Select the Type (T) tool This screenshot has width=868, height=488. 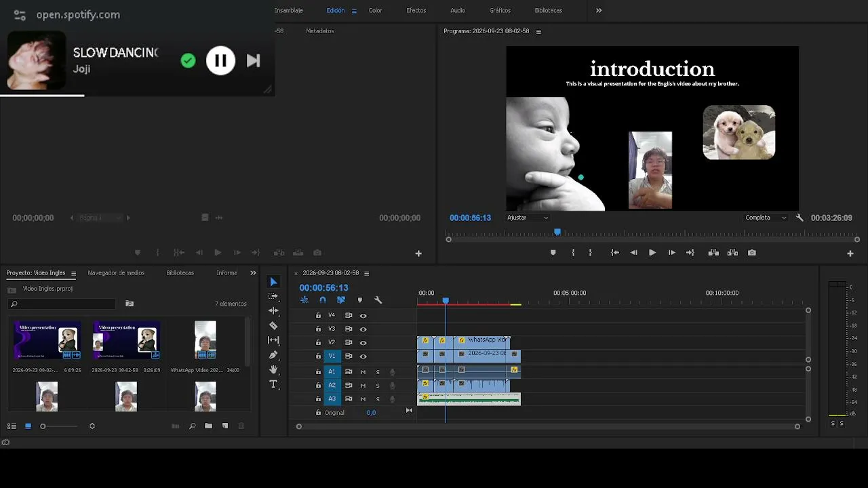[x=273, y=384]
